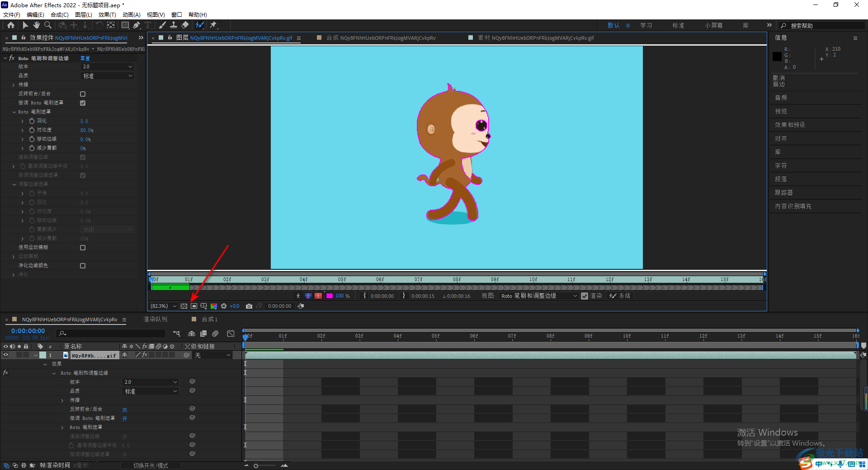Screen dimensions: 868x470
Task: Toggle fine-tune Roto Brush matte checkbox
Action: click(x=83, y=103)
